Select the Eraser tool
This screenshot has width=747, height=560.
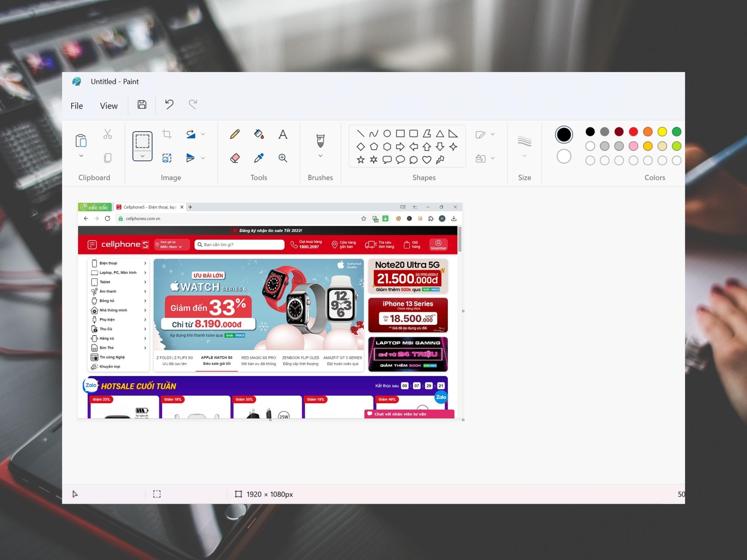(x=235, y=158)
